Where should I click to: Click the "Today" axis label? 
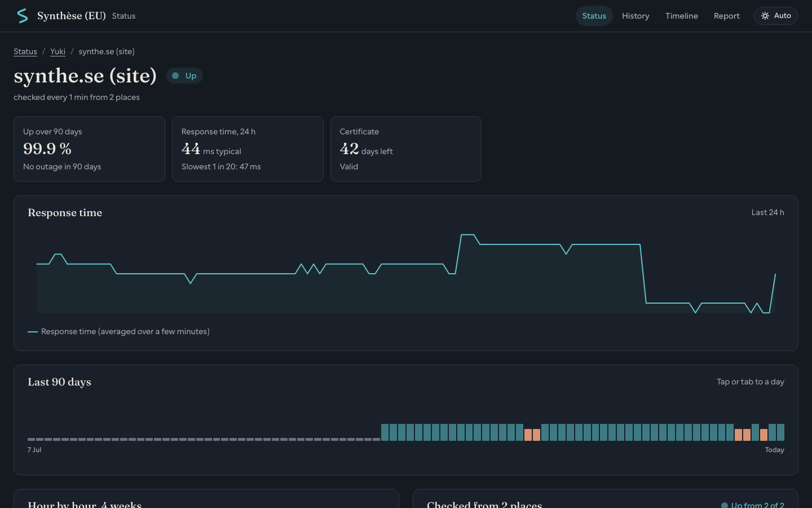pos(775,450)
